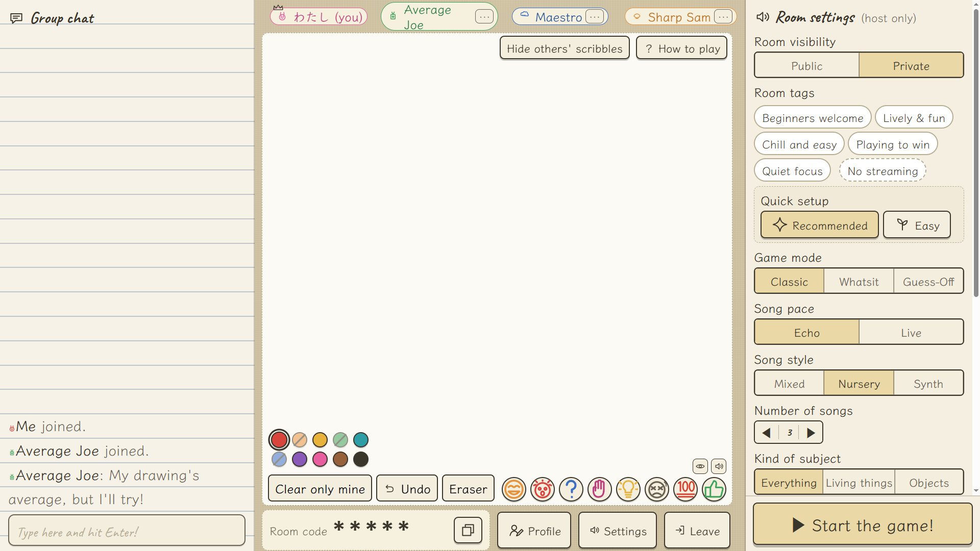This screenshot has width=980, height=551.
Task: Open options menu for Average Joe
Action: coord(484,17)
